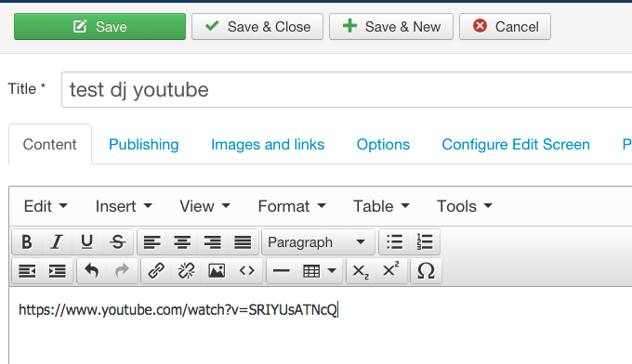This screenshot has width=632, height=364.
Task: Insert or edit a link
Action: [156, 271]
